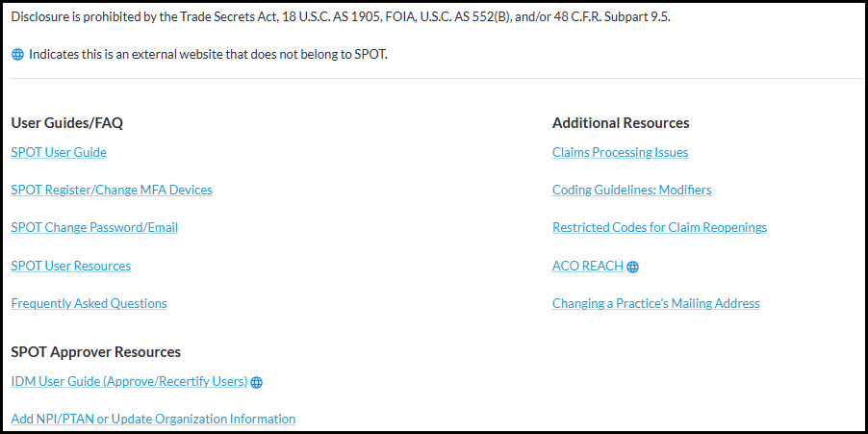
Task: Open the SPOT User Guide link
Action: (59, 152)
